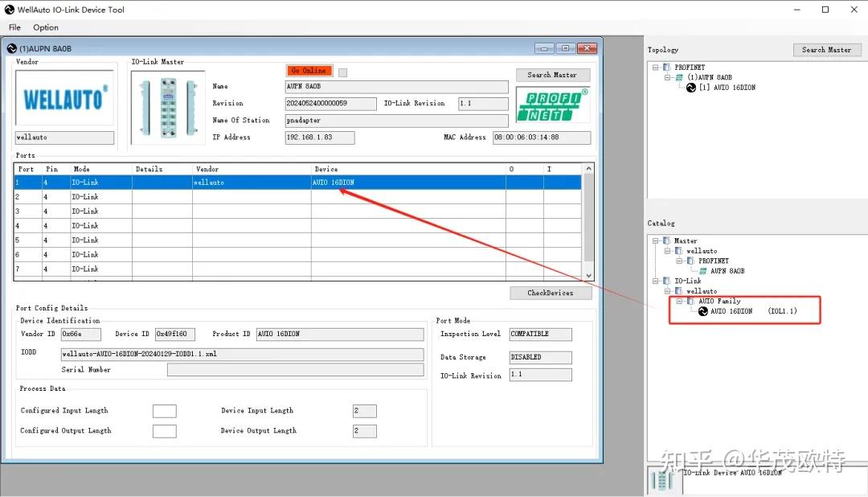Click Search Master in the IO-Link Master panel
This screenshot has height=497, width=868.
552,75
